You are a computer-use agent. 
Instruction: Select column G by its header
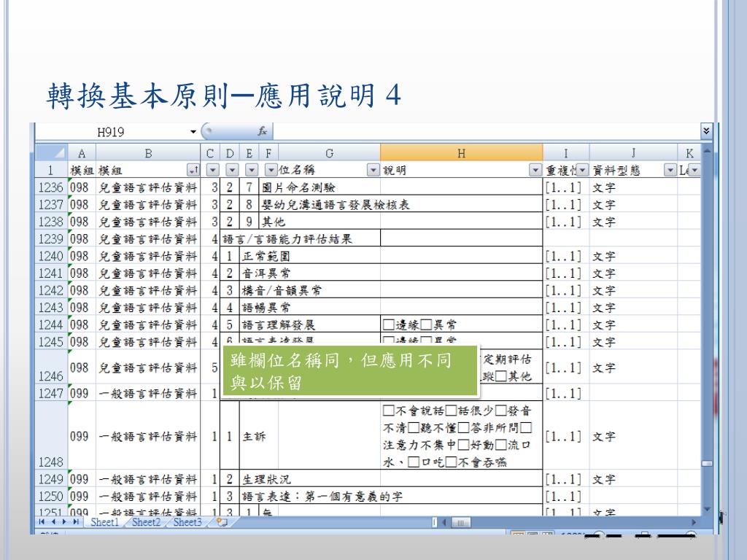coord(329,153)
